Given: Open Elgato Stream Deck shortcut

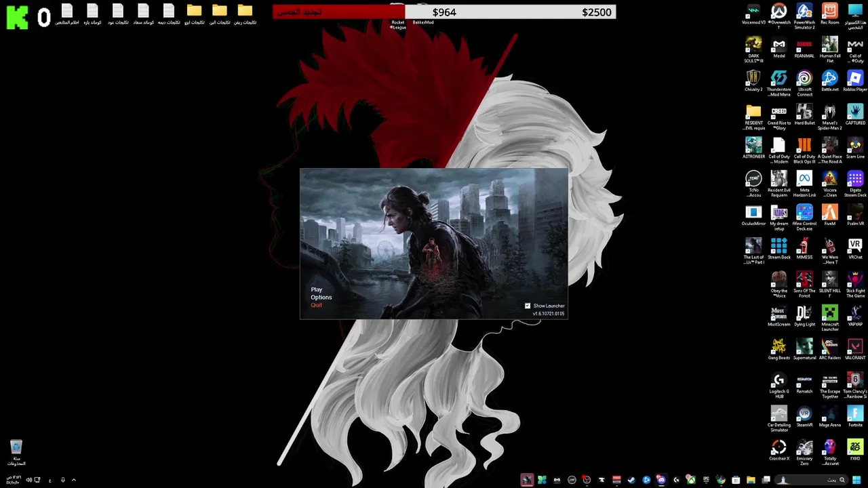Looking at the screenshot, I should 855,183.
